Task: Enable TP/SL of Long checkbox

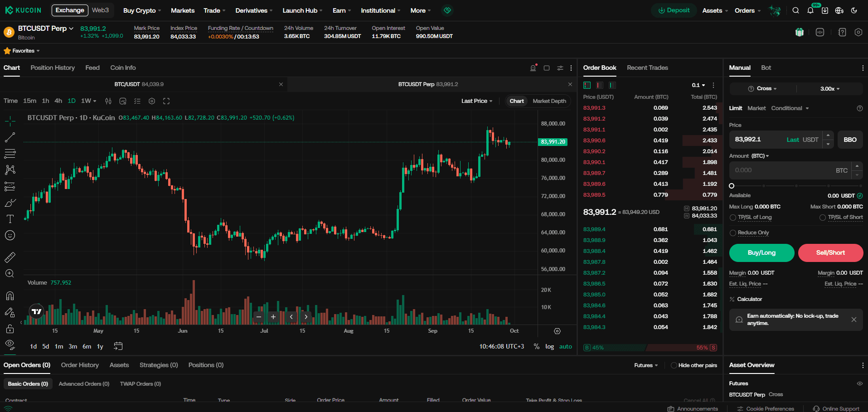Action: pyautogui.click(x=732, y=218)
